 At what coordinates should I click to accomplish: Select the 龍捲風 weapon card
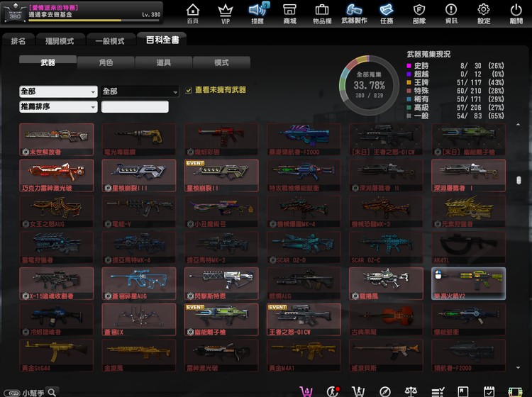click(x=386, y=284)
